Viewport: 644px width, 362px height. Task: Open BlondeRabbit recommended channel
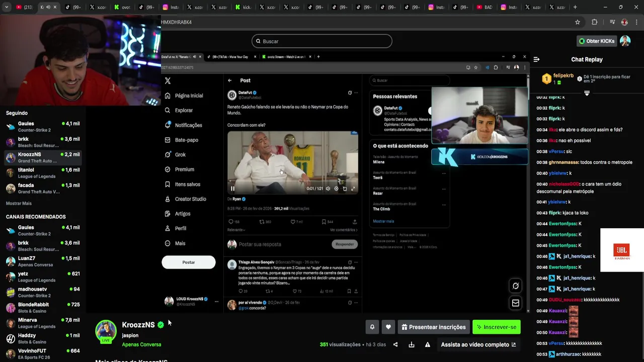click(43, 307)
